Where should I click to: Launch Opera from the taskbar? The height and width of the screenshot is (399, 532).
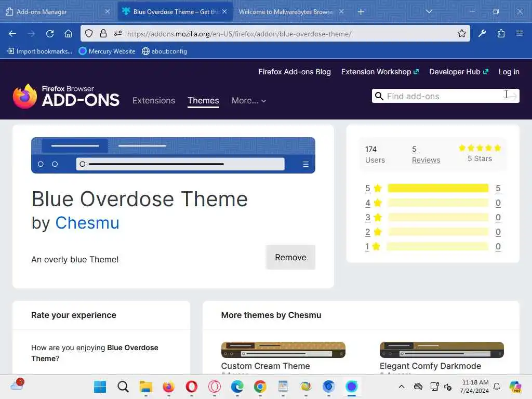pyautogui.click(x=192, y=387)
